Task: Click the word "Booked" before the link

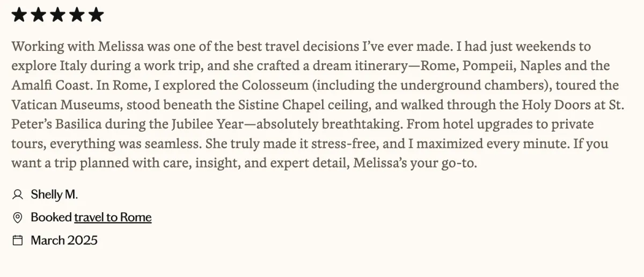Action: pos(51,218)
